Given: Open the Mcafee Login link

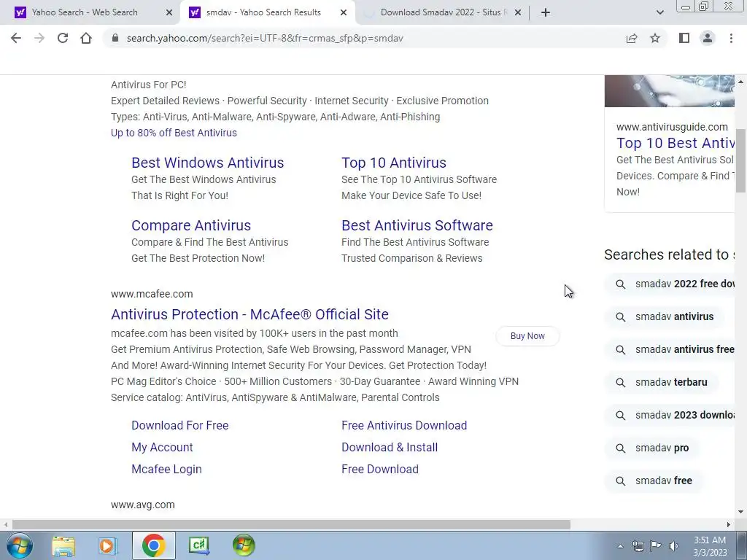Looking at the screenshot, I should point(167,469).
